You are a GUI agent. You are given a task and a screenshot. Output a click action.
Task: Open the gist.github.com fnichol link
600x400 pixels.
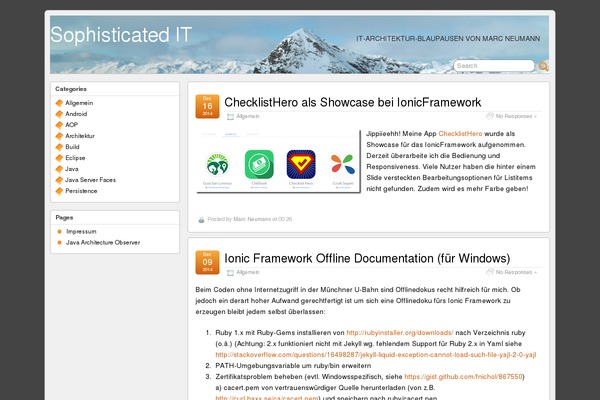click(x=463, y=377)
